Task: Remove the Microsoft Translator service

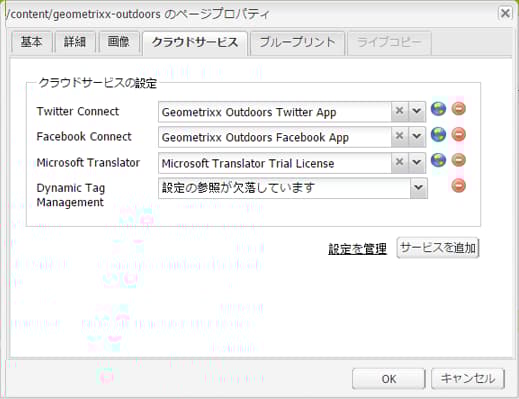Action: pyautogui.click(x=459, y=160)
